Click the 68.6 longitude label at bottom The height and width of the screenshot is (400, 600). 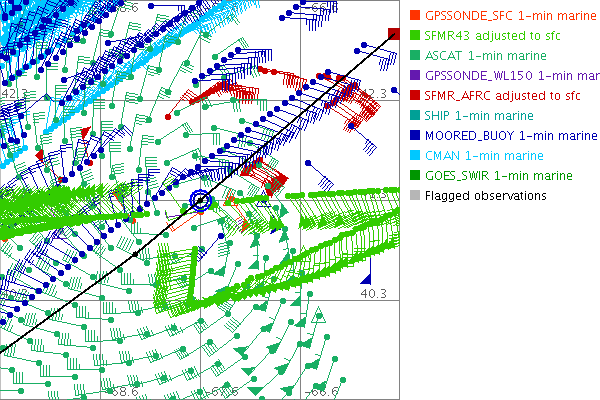point(124,393)
